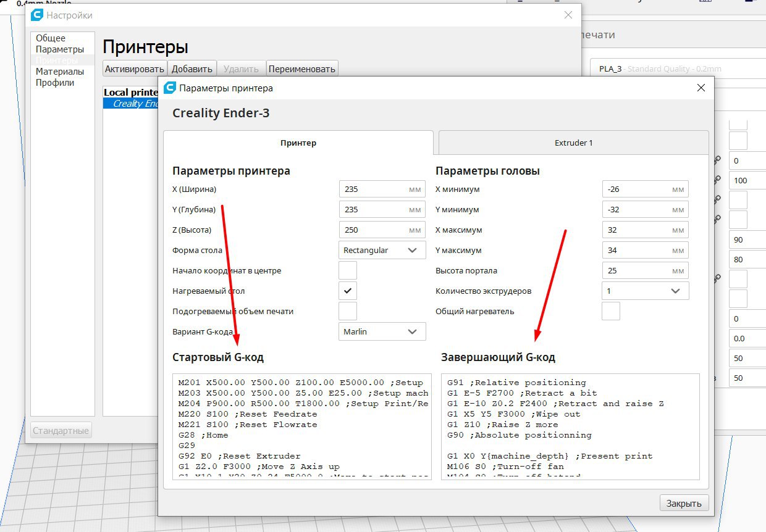The image size is (766, 532).
Task: Click the 'M220 S100 ;Reset Feedrate' line
Action: click(x=247, y=414)
